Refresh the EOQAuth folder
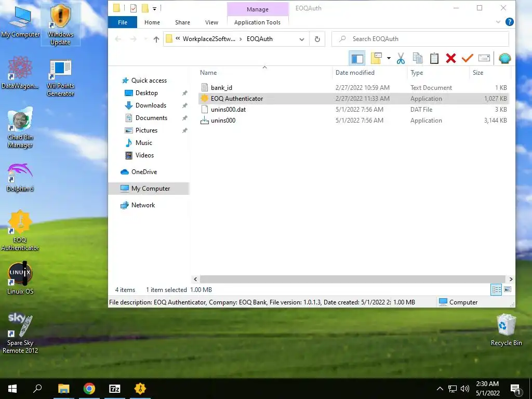This screenshot has width=532, height=399. pyautogui.click(x=317, y=39)
